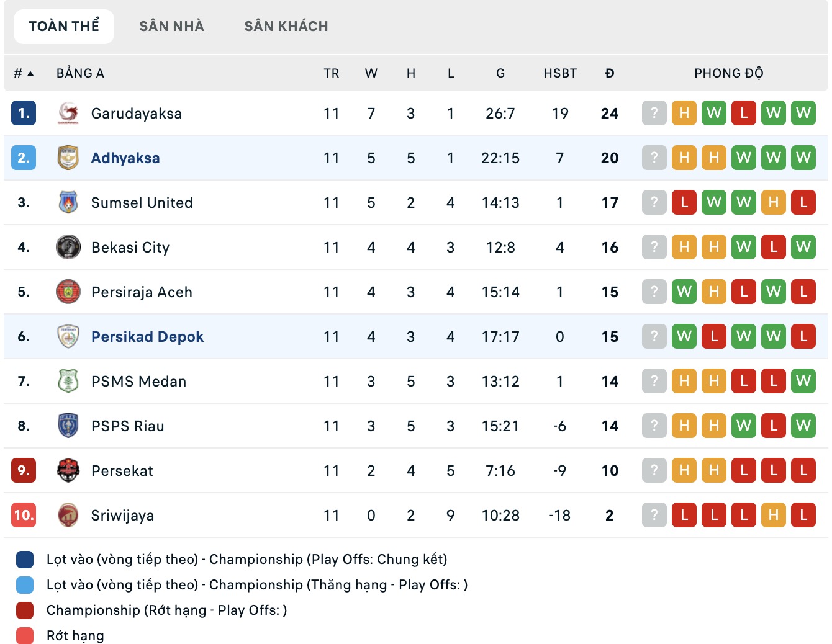Screen dimensions: 832x644
Task: Click the Adhyaksa team name link
Action: pyautogui.click(x=125, y=158)
